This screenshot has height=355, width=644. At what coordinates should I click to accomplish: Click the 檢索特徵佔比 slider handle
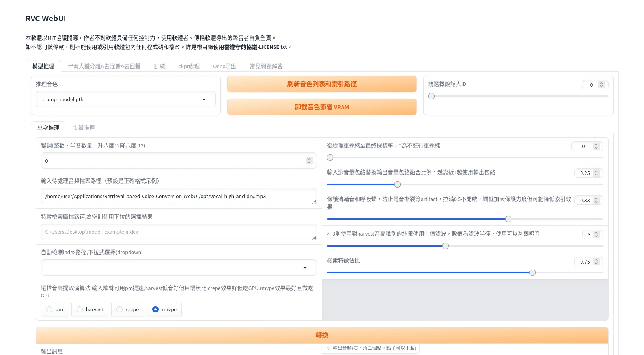pyautogui.click(x=532, y=273)
